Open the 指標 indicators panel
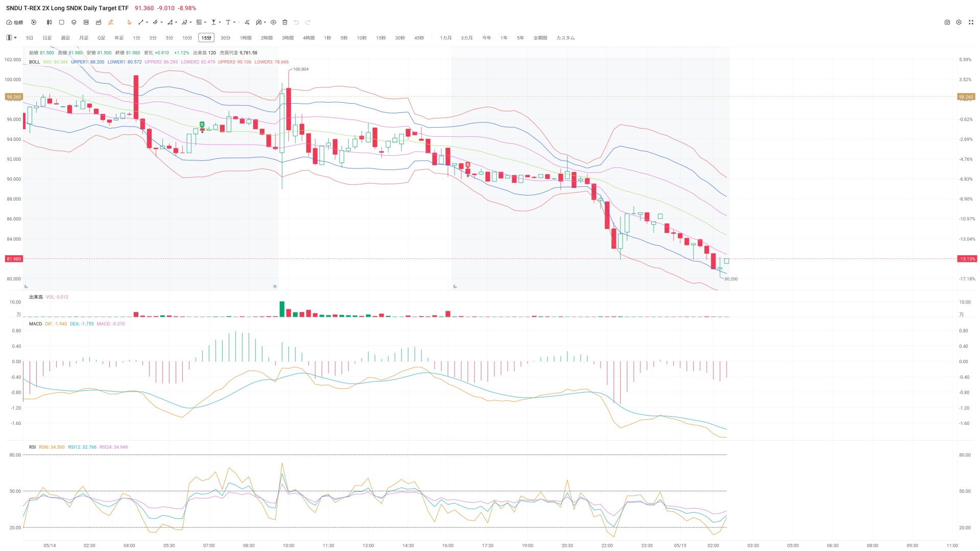The image size is (980, 551). tap(15, 22)
